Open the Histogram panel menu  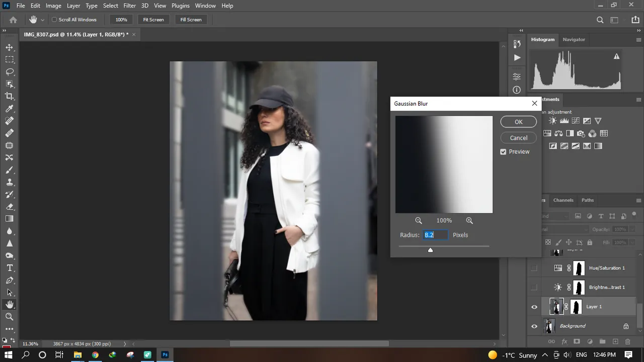[639, 40]
